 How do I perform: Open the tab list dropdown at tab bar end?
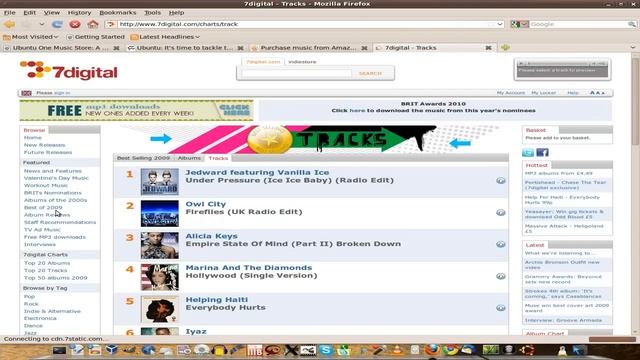coord(633,47)
